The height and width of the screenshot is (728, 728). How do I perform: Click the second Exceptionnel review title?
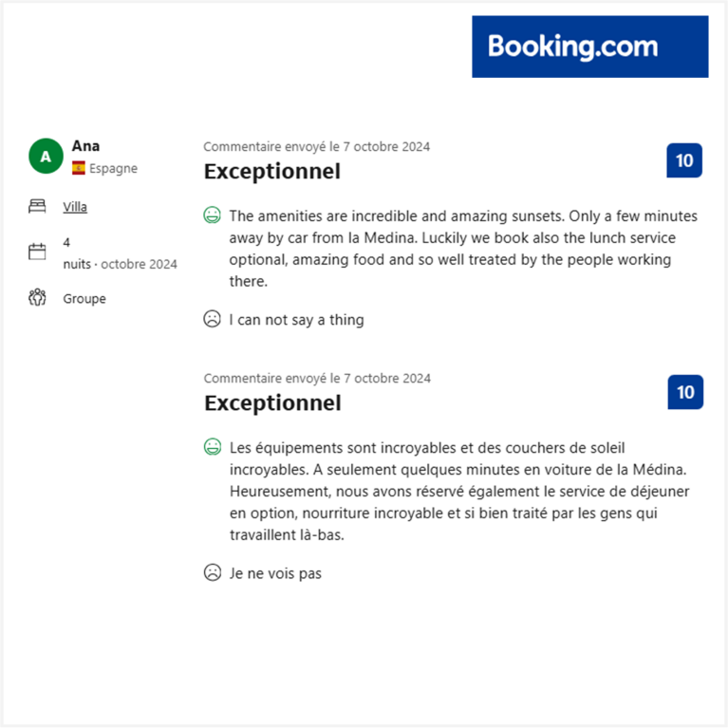point(273,403)
